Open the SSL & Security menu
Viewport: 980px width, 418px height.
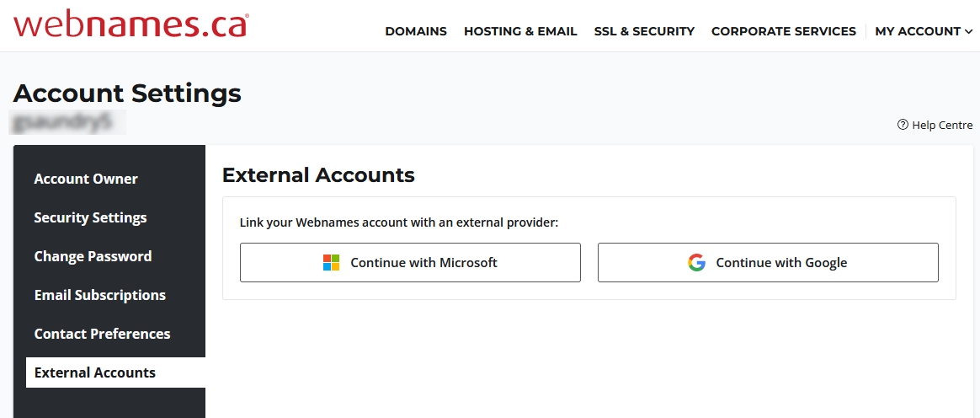(644, 31)
